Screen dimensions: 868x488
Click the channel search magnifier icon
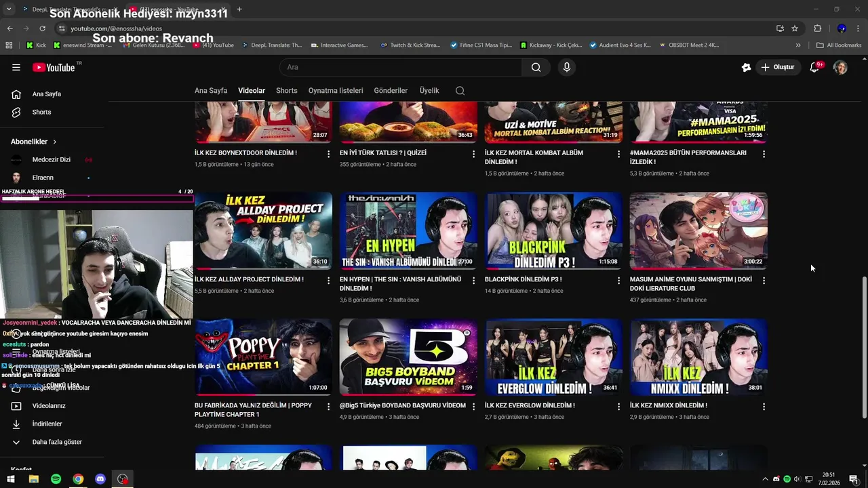tap(460, 91)
